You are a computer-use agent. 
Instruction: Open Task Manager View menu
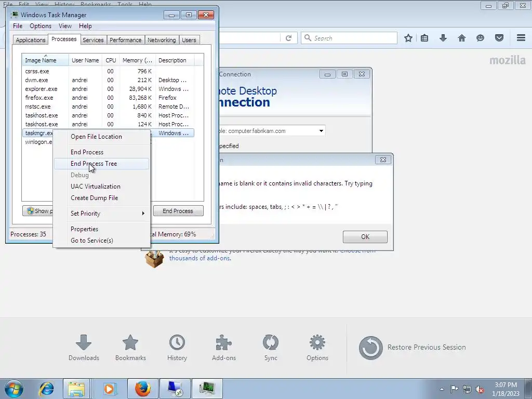click(65, 26)
